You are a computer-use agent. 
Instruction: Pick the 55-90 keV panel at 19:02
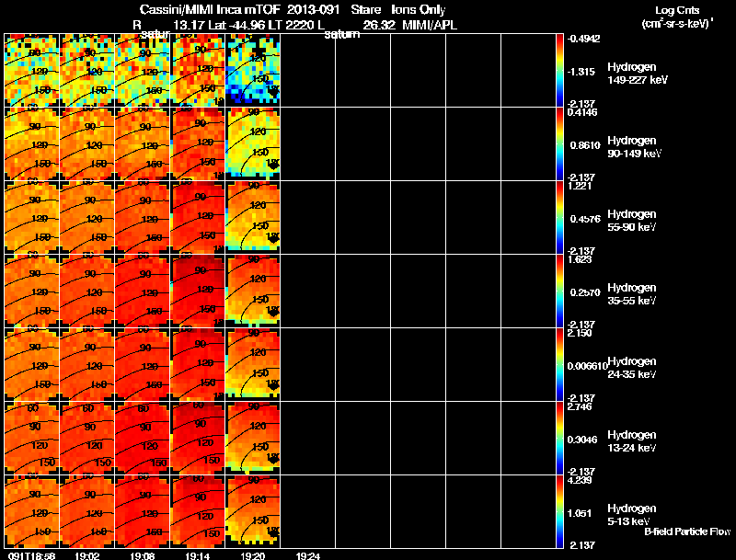(86, 217)
